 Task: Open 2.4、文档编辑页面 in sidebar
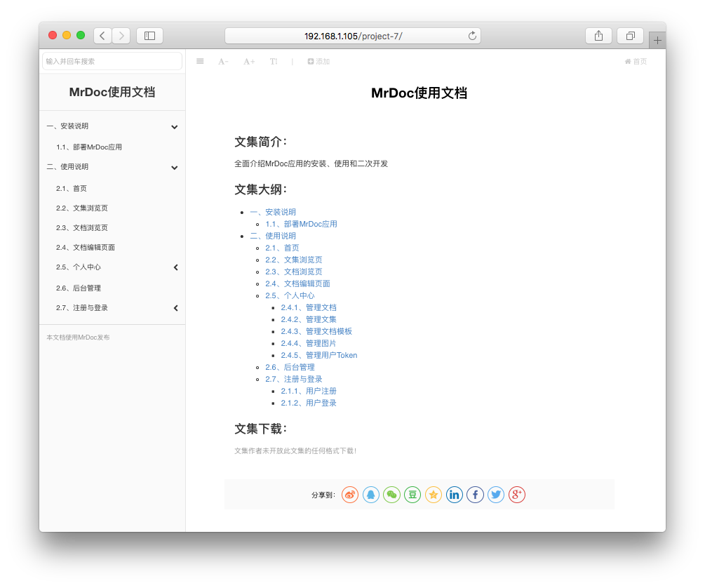point(86,248)
